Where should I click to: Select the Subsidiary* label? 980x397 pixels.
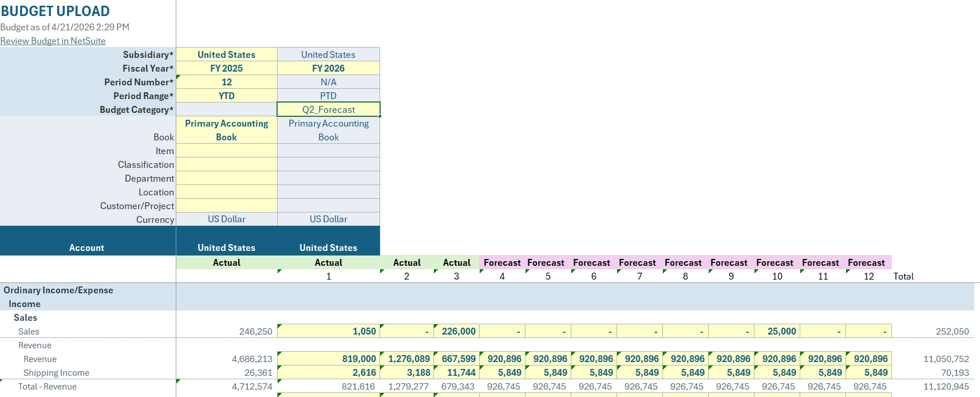[x=148, y=54]
